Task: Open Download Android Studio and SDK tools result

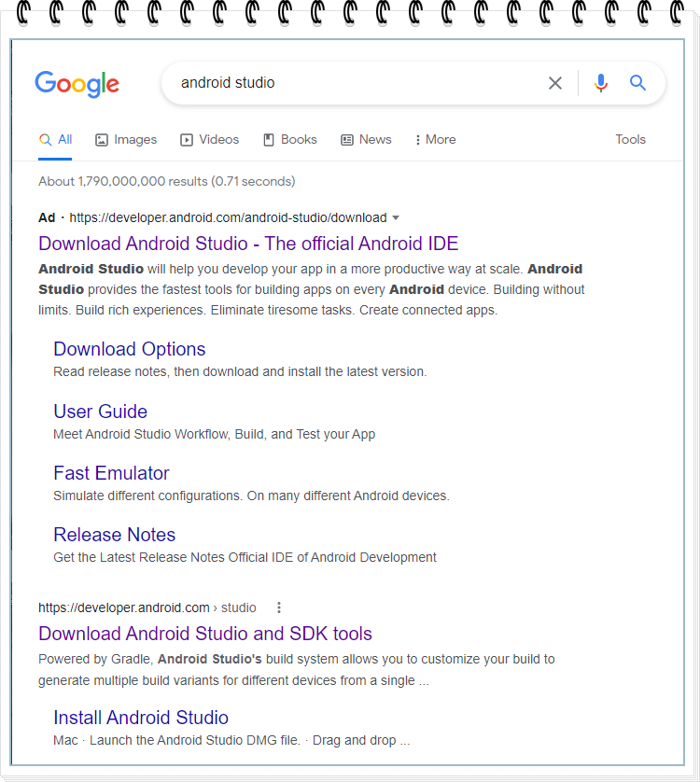Action: [x=205, y=634]
